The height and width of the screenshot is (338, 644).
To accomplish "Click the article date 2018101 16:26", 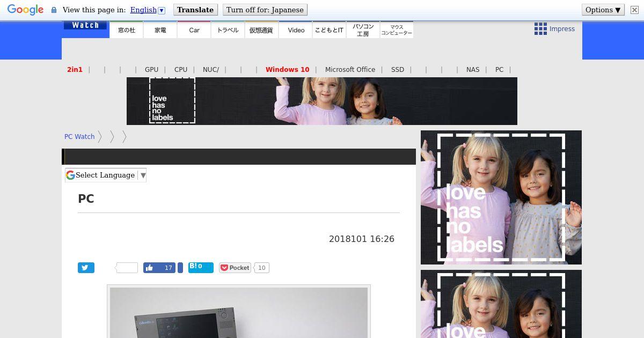I will 362,239.
